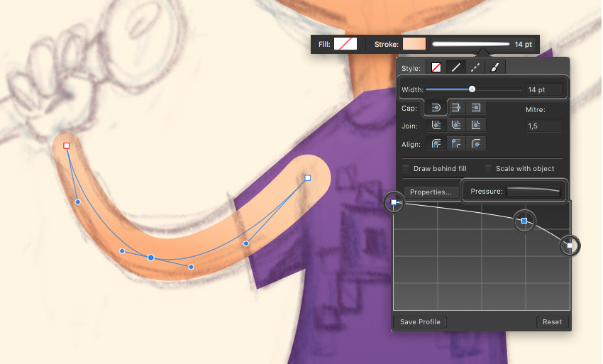The width and height of the screenshot is (603, 364).
Task: Set the butt cap option
Action: 457,108
